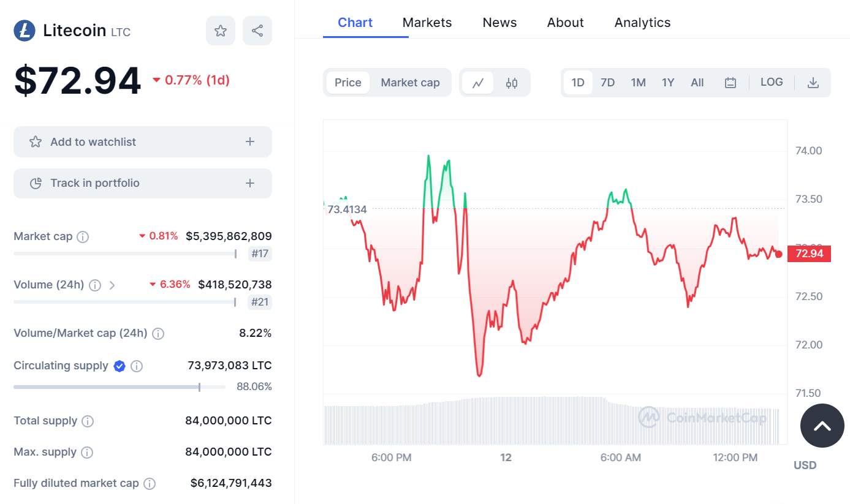Set chart range to 7D
850x504 pixels.
pos(607,83)
